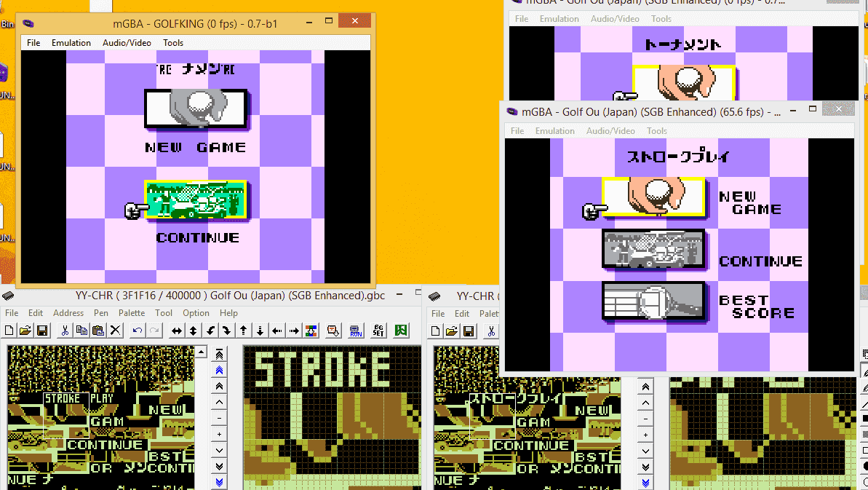Click Cut scissors icon in right YY-CHR window

coord(491,331)
